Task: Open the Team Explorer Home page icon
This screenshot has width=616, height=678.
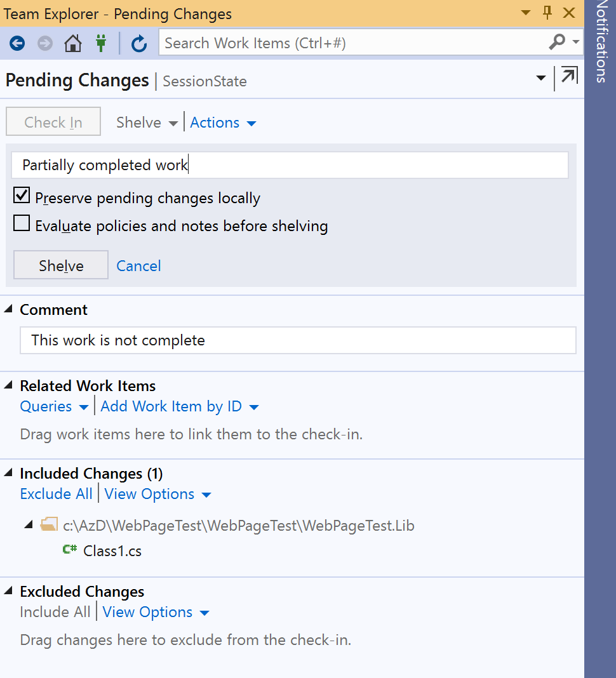Action: pyautogui.click(x=72, y=43)
